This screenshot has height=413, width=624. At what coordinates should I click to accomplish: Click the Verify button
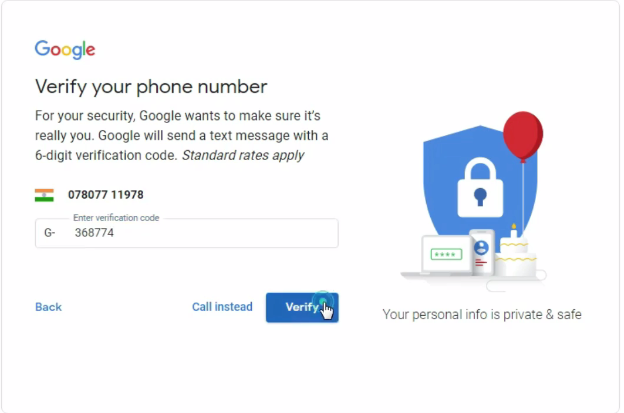[x=302, y=307]
